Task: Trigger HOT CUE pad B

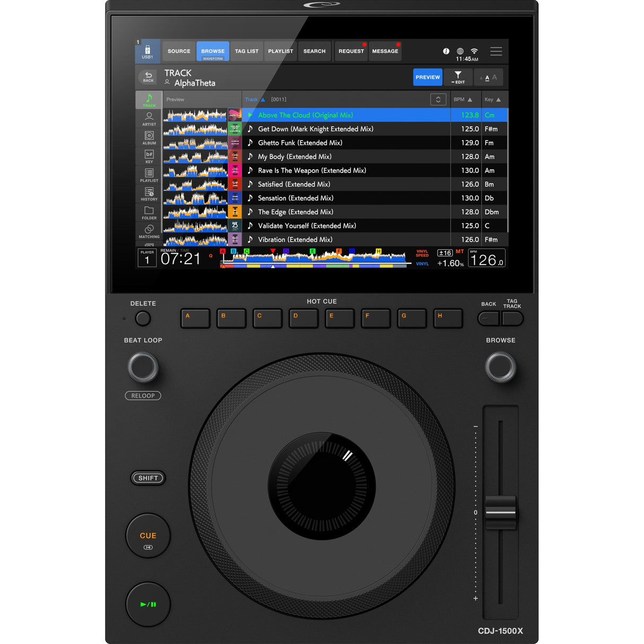Action: pos(231,318)
